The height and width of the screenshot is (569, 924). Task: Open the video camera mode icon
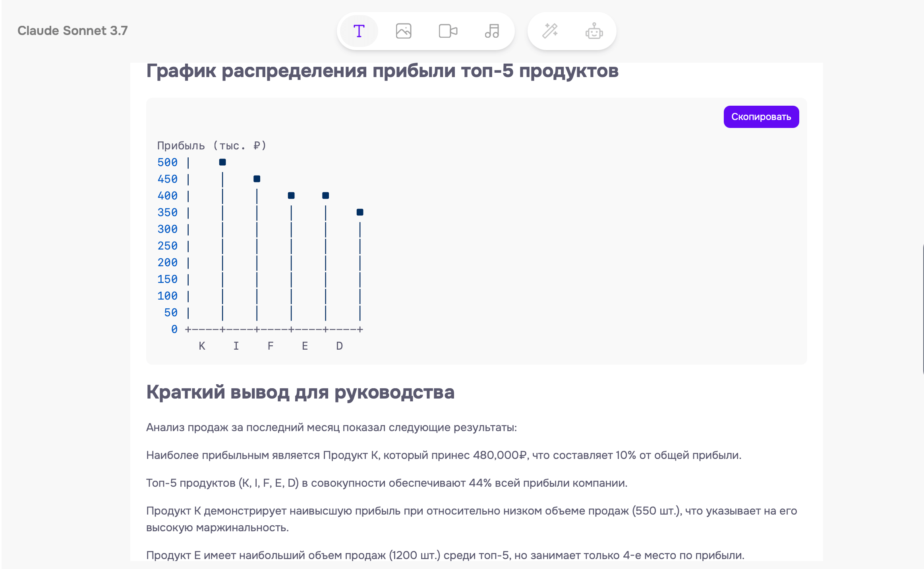tap(448, 31)
